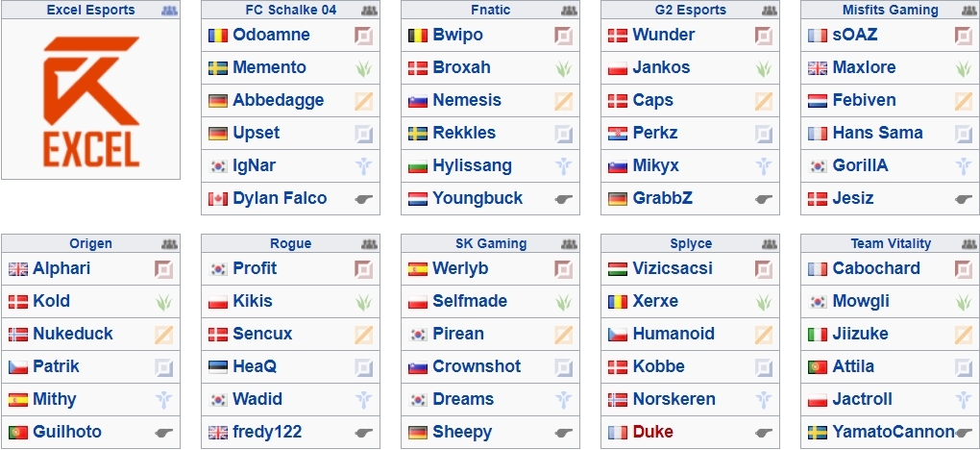Click the South Korea flag beside IgNar
Image resolution: width=980 pixels, height=450 pixels.
pos(218,166)
